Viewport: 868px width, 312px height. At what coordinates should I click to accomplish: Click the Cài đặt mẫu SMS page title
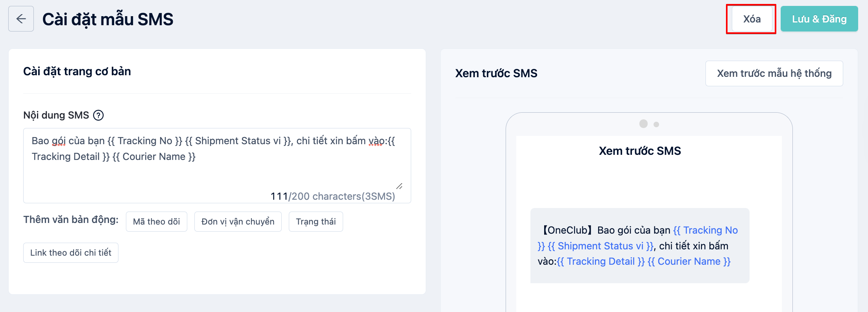108,19
